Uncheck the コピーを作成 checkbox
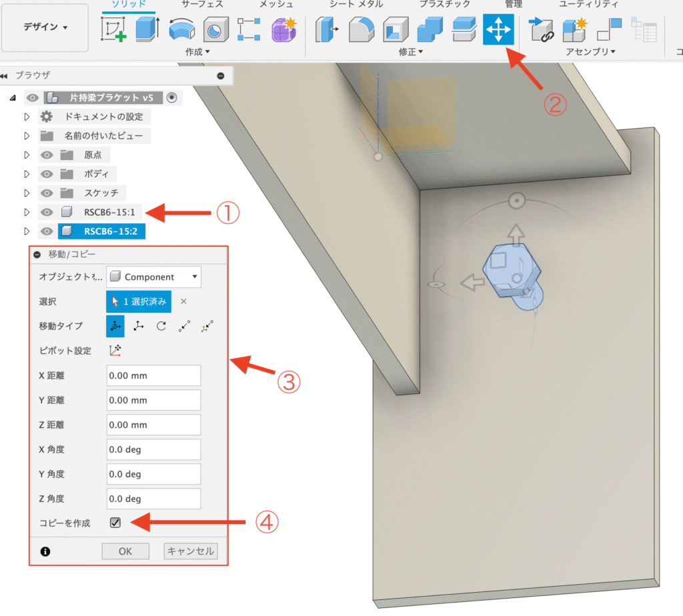This screenshot has height=616, width=683. tap(115, 523)
